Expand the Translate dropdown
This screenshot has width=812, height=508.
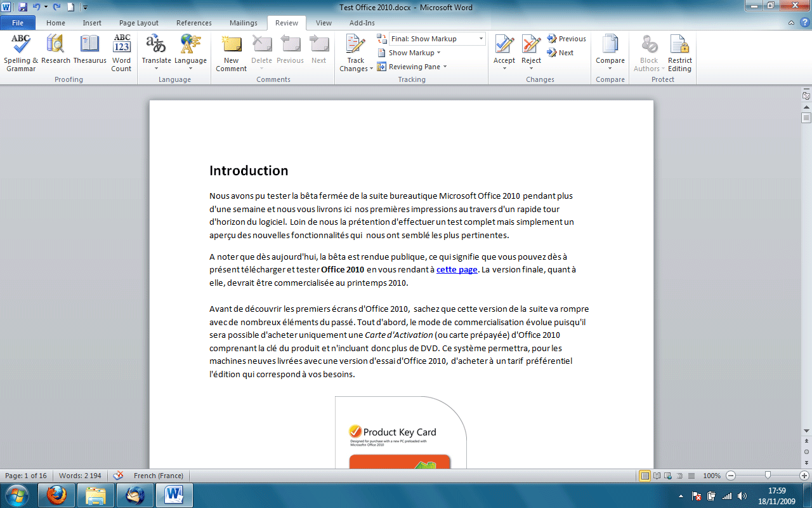point(156,69)
